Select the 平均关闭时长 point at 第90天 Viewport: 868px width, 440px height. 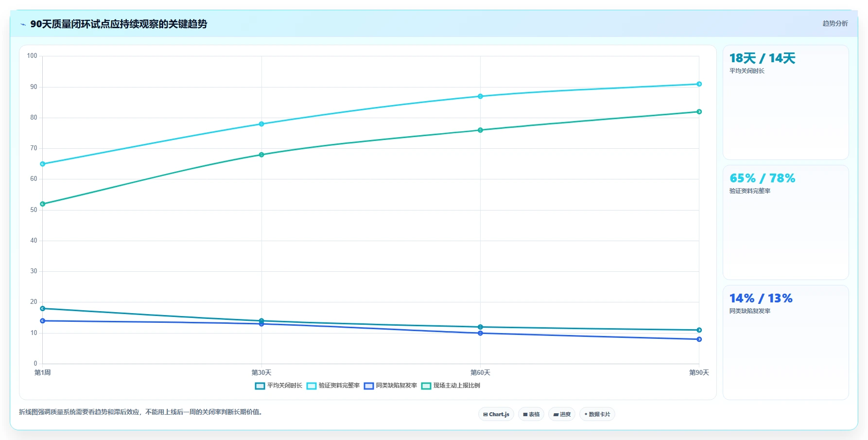[699, 330]
